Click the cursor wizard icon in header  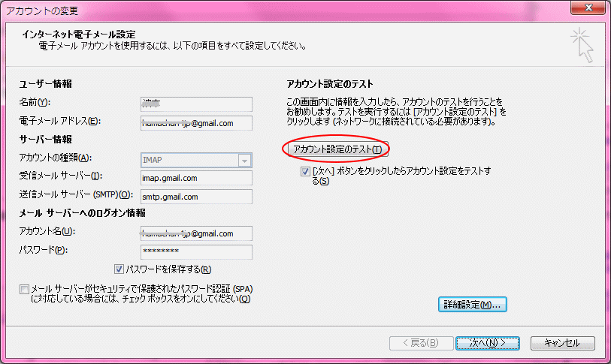coord(582,45)
